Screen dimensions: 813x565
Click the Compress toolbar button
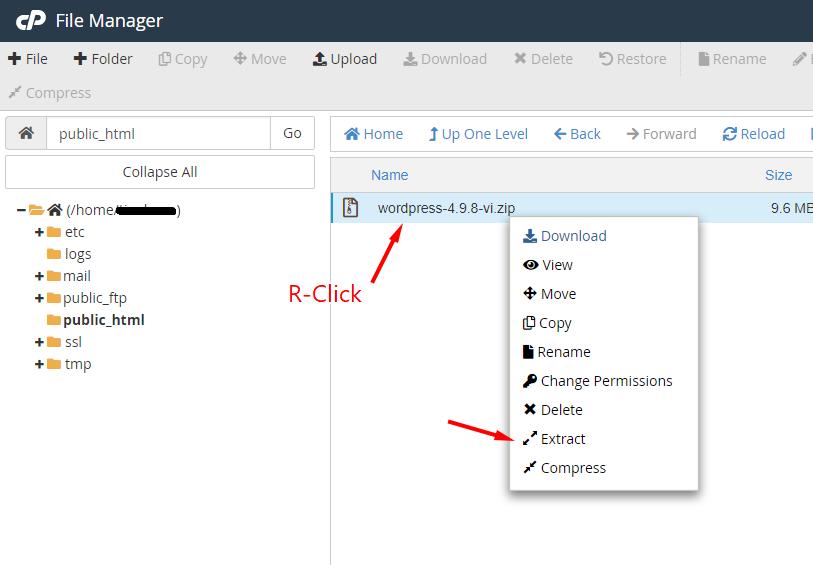(x=50, y=93)
